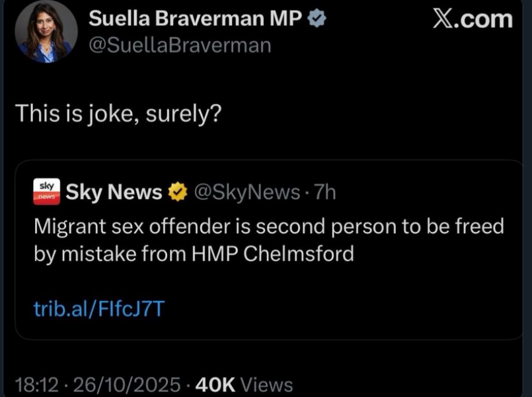Image resolution: width=532 pixels, height=397 pixels.
Task: Click the bold 40K view number
Action: click(215, 384)
